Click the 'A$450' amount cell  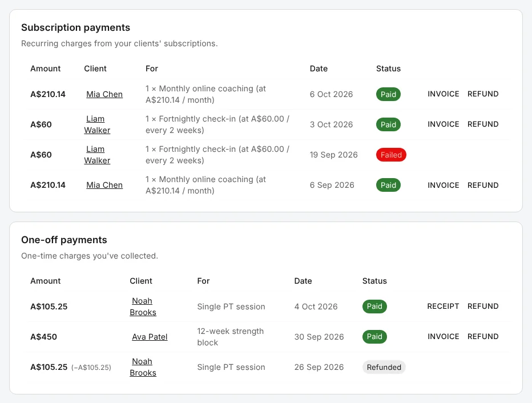44,337
